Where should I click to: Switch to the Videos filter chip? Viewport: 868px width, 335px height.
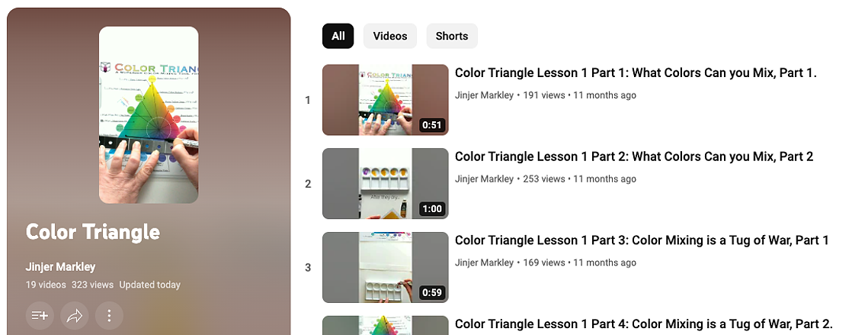[x=389, y=36]
